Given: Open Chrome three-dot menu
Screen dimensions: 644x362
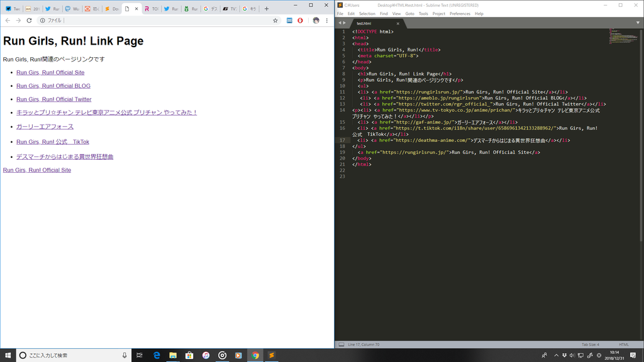Looking at the screenshot, I should pos(327,21).
